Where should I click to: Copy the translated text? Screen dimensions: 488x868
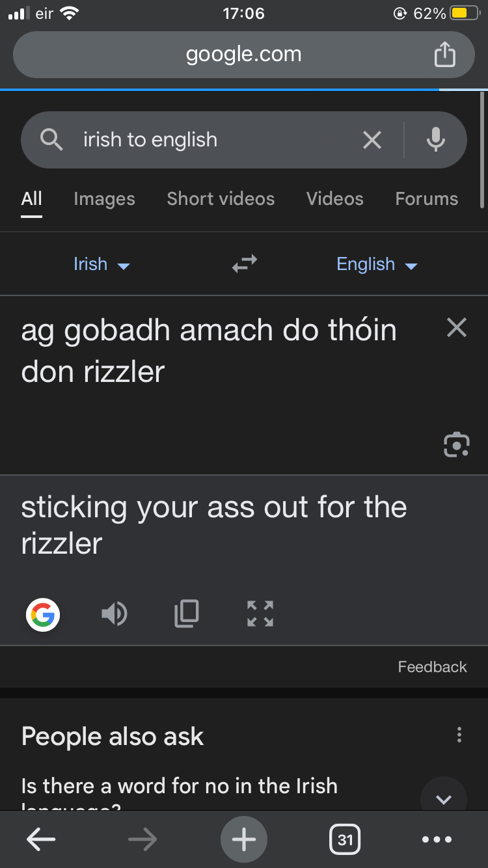click(x=187, y=614)
